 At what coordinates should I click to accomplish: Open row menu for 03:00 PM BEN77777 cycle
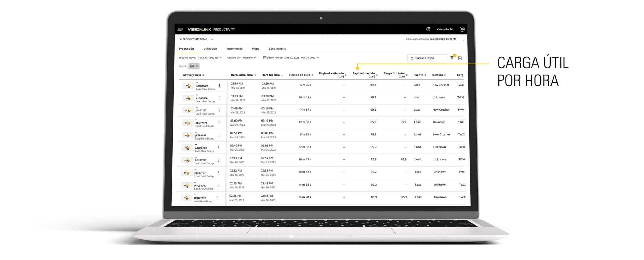[219, 123]
